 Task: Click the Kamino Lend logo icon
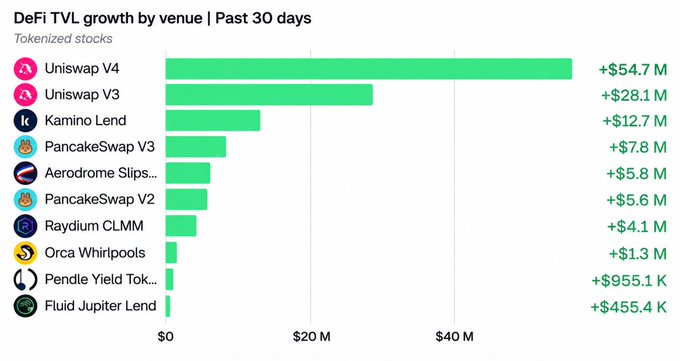25,121
